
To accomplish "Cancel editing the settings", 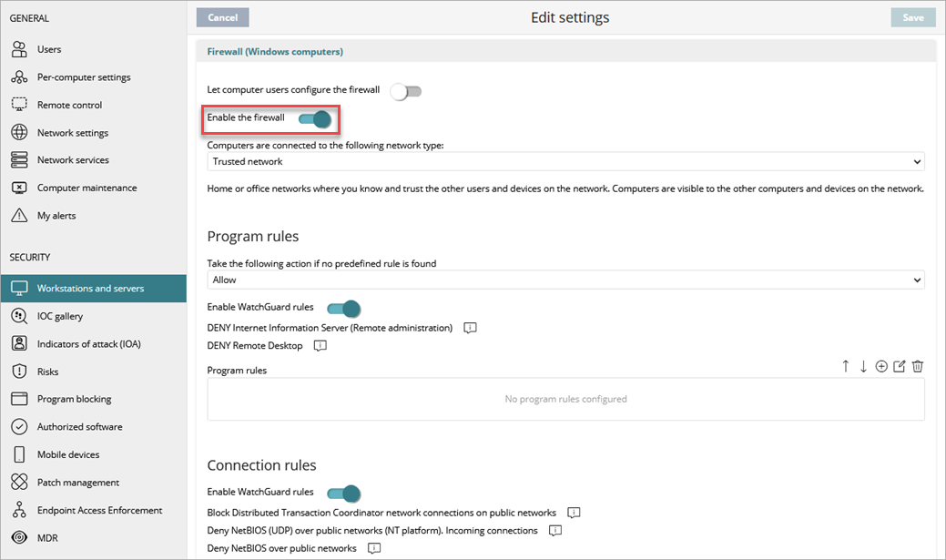I will coord(221,16).
